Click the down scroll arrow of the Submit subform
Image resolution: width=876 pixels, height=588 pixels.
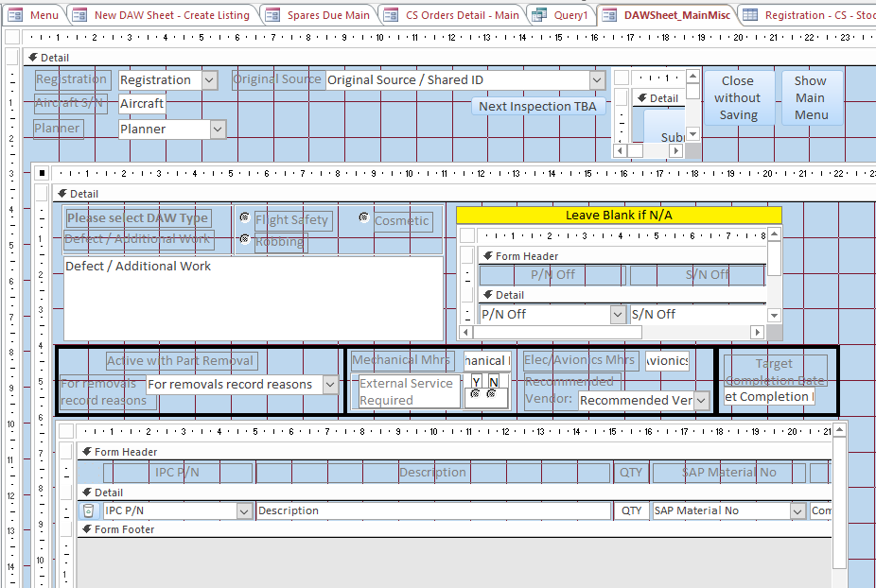click(692, 134)
